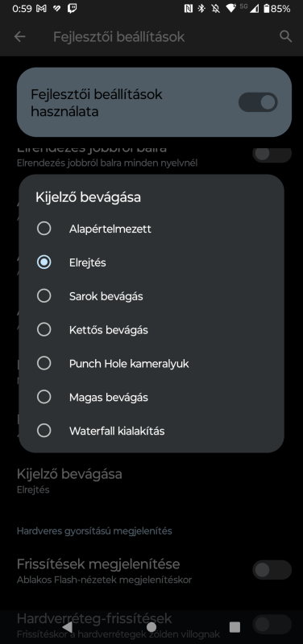
Task: Tap the Gmail notification icon
Action: click(42, 9)
